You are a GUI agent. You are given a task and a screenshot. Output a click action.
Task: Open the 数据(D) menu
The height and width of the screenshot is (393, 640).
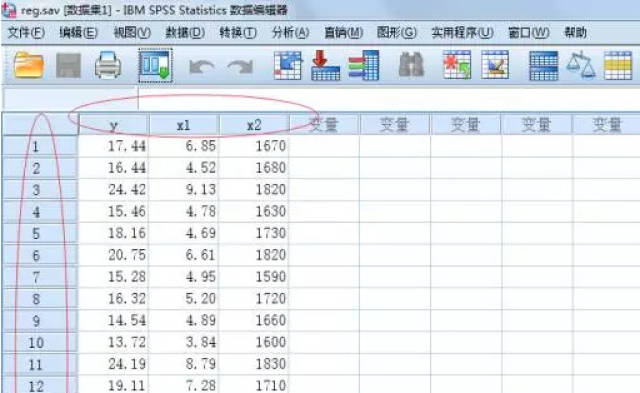[185, 32]
